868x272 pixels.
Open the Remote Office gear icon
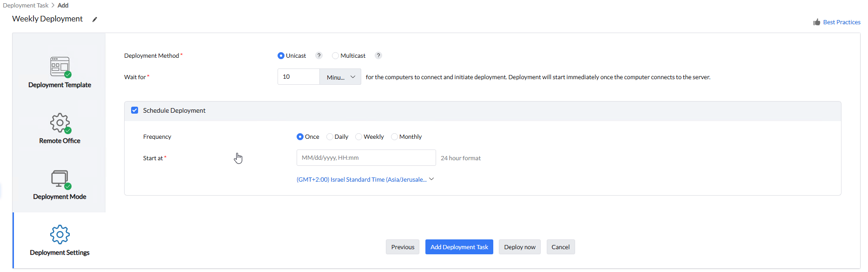(60, 122)
